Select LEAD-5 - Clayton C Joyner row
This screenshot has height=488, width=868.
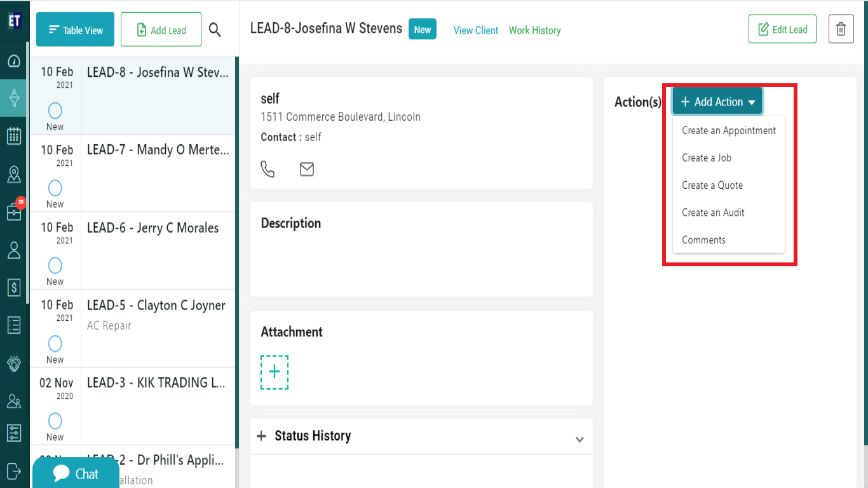[x=133, y=329]
